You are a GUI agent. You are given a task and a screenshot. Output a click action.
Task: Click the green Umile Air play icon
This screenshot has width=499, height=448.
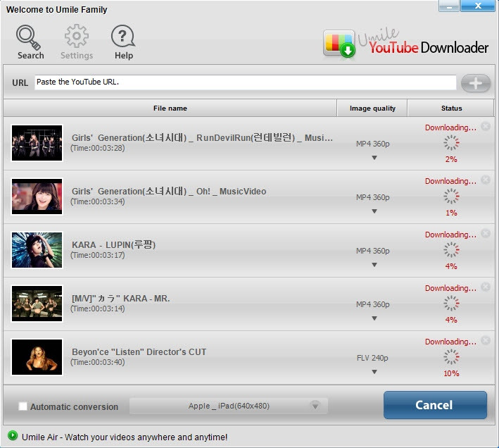(x=13, y=435)
